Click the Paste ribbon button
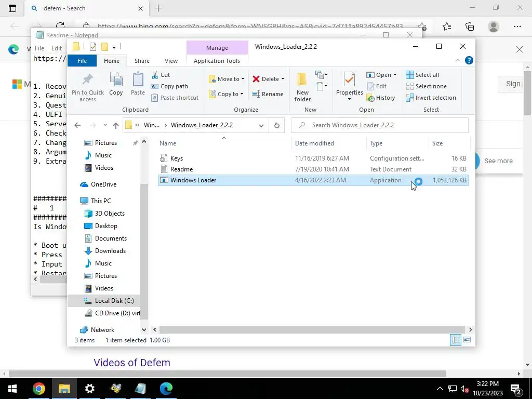 coord(138,84)
